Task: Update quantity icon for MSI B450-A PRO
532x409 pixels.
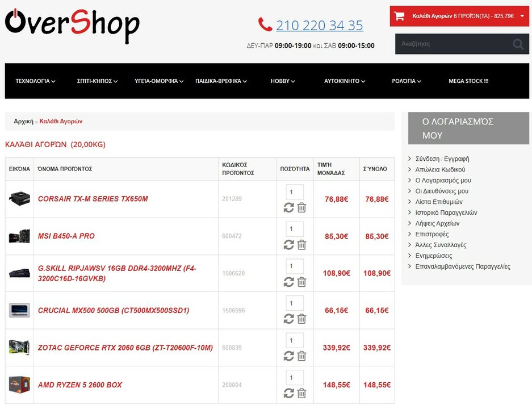Action: pos(289,245)
